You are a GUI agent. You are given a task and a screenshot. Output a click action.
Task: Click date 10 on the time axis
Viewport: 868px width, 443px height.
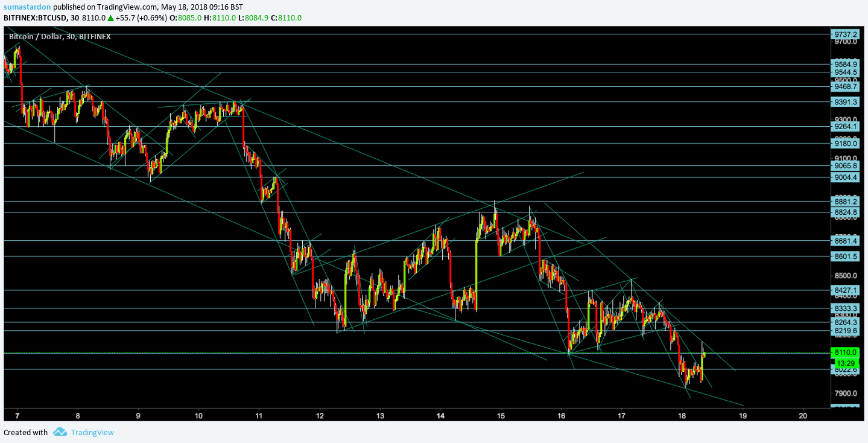[198, 415]
